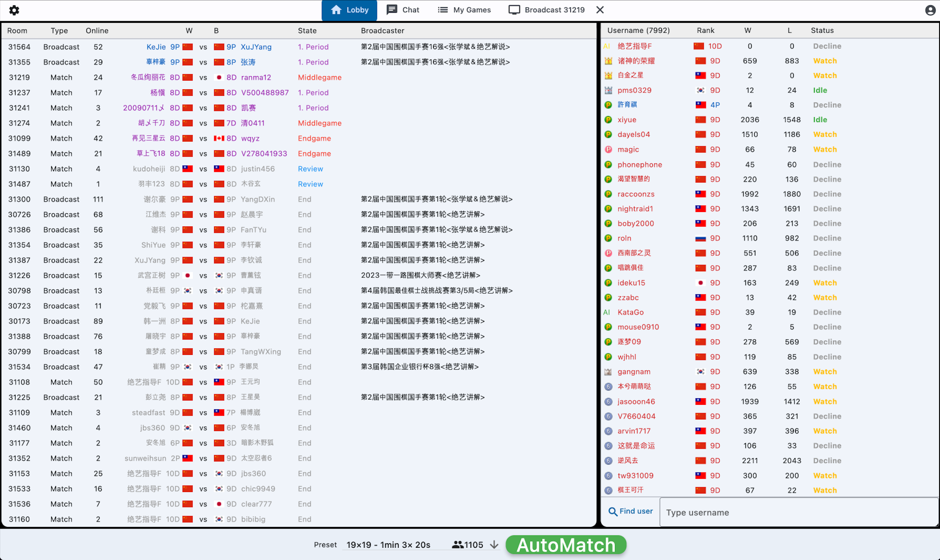Click the Canada flag beside wqyz
This screenshot has height=560, width=940.
pyautogui.click(x=219, y=138)
